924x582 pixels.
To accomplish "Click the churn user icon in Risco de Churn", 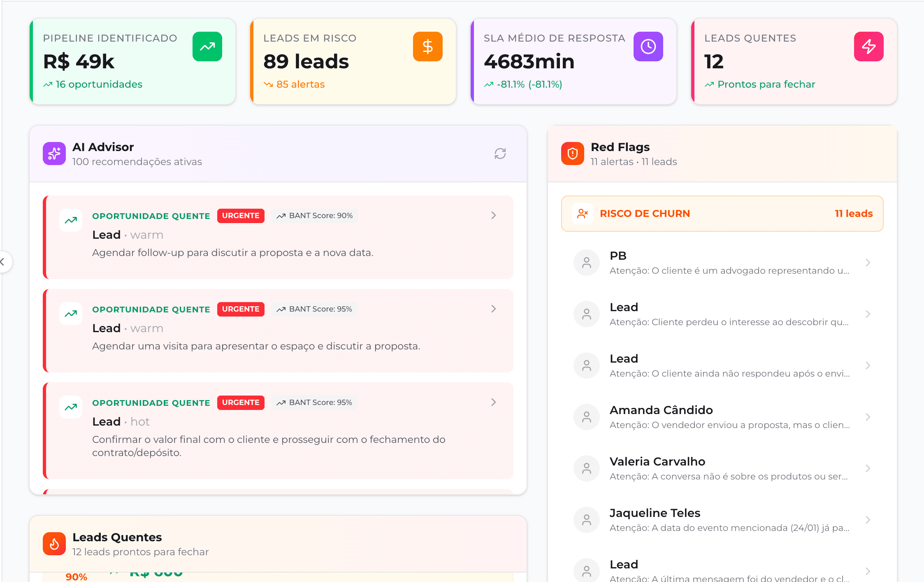I will (x=583, y=214).
